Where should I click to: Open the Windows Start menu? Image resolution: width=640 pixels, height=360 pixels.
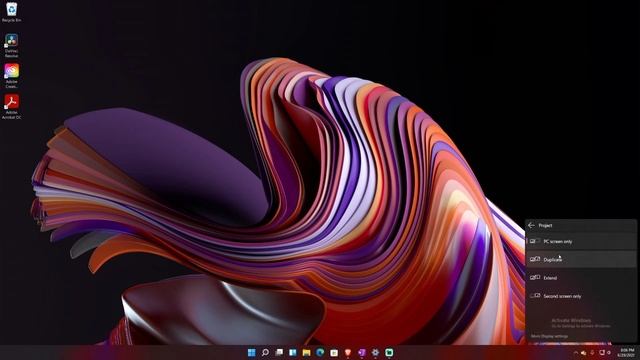pos(251,352)
